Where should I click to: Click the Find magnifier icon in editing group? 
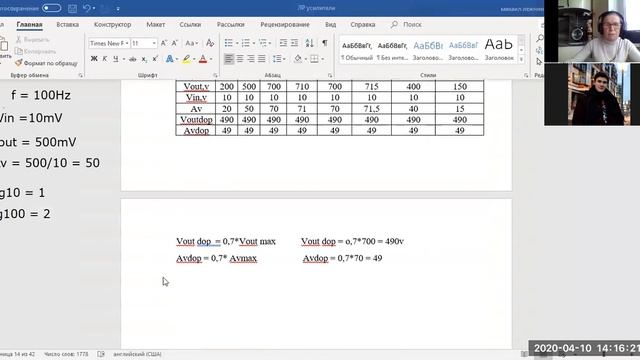(x=540, y=38)
